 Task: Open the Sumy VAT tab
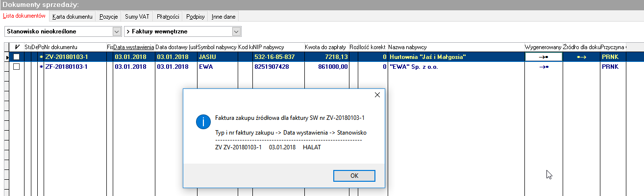tap(137, 17)
